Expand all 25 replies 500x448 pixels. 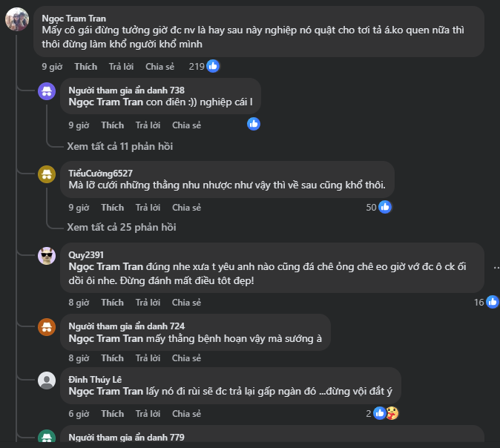pyautogui.click(x=121, y=227)
